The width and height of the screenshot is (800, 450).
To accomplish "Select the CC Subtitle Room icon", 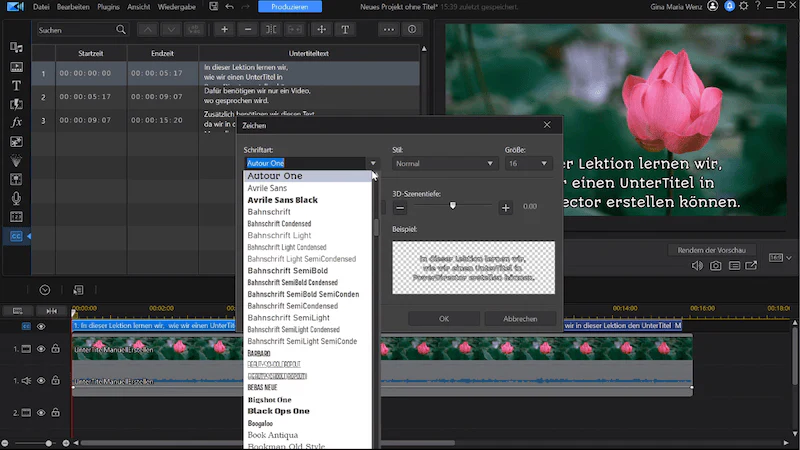I will pos(16,236).
